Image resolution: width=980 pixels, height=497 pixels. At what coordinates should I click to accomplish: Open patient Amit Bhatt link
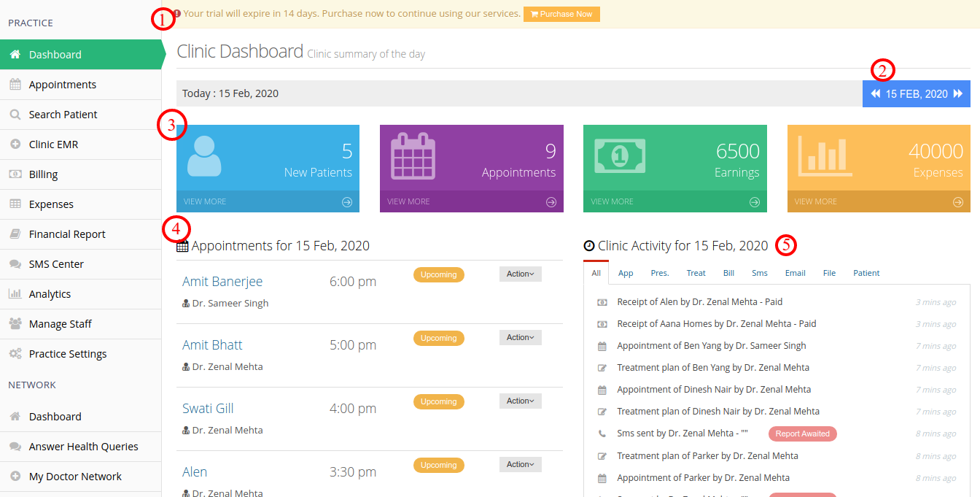tap(212, 345)
